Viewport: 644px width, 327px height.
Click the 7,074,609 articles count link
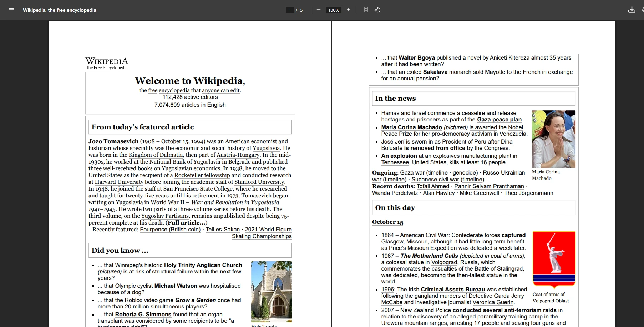point(167,105)
